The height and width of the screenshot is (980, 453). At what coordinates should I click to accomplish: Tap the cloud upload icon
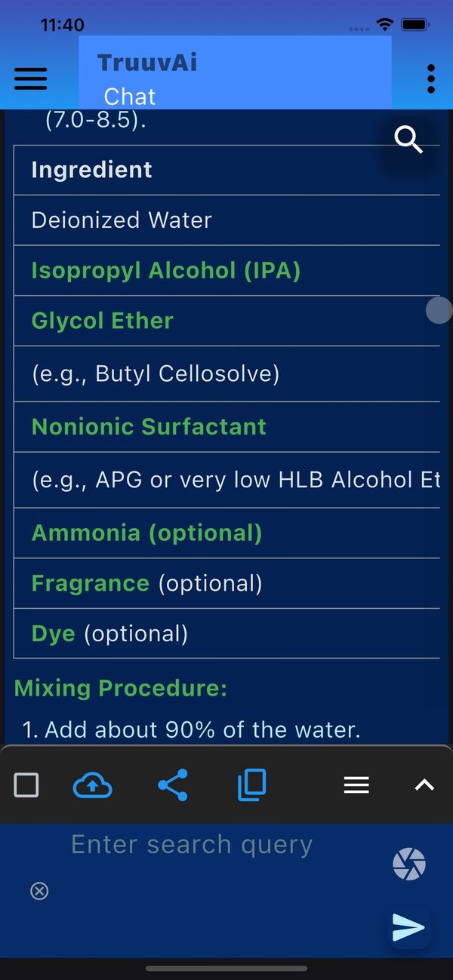[92, 785]
